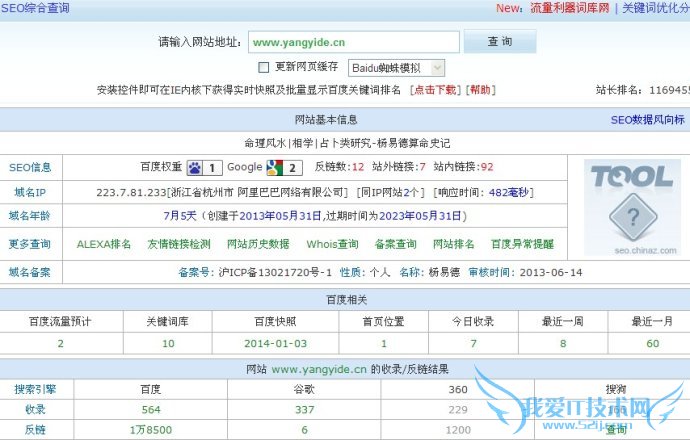Open the SEO数据风向标 link
The height and width of the screenshot is (440, 690).
(647, 120)
